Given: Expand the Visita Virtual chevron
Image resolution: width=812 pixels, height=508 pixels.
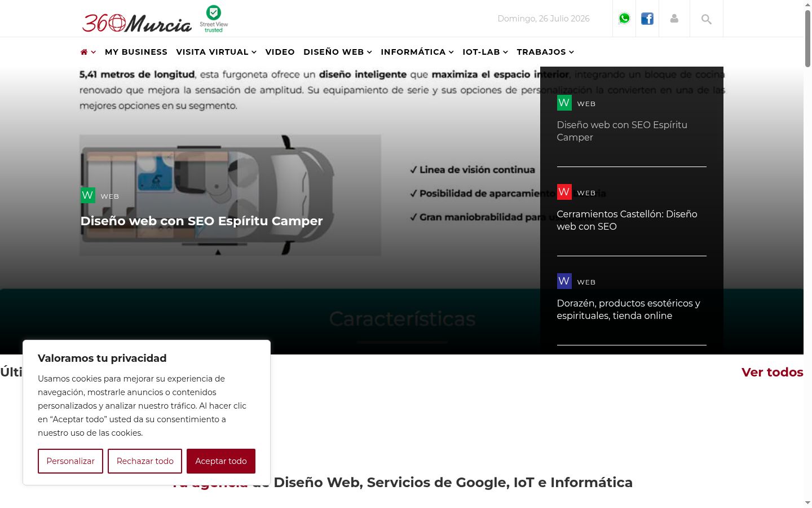Looking at the screenshot, I should [254, 52].
